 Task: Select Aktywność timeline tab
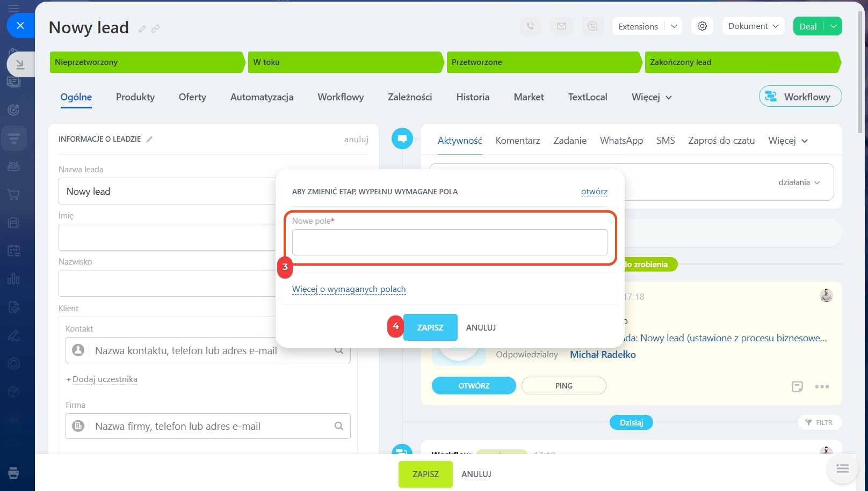pos(460,141)
